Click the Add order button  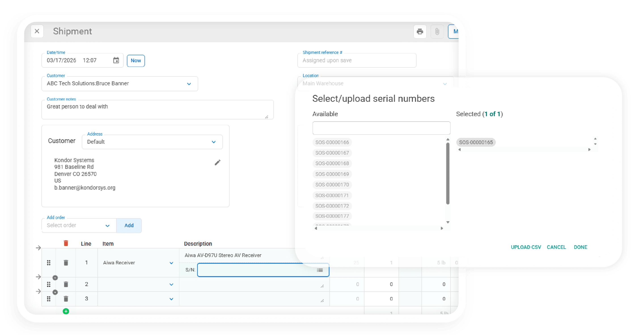(129, 225)
